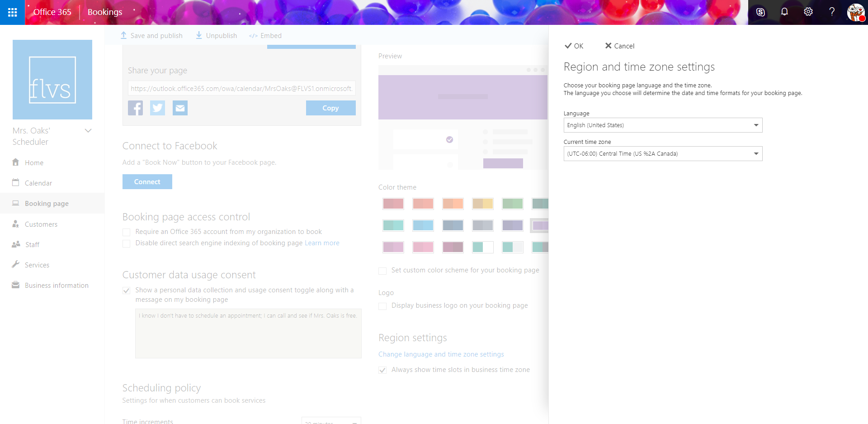Open the Time increments dropdown
868x424 pixels.
click(x=331, y=421)
